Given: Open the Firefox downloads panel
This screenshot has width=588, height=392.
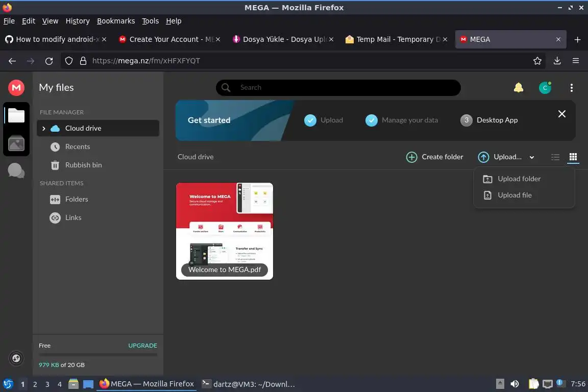Looking at the screenshot, I should [x=557, y=61].
